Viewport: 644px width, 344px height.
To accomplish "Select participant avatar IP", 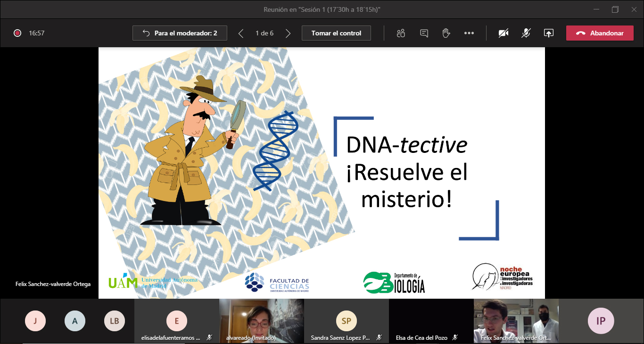I will 601,321.
